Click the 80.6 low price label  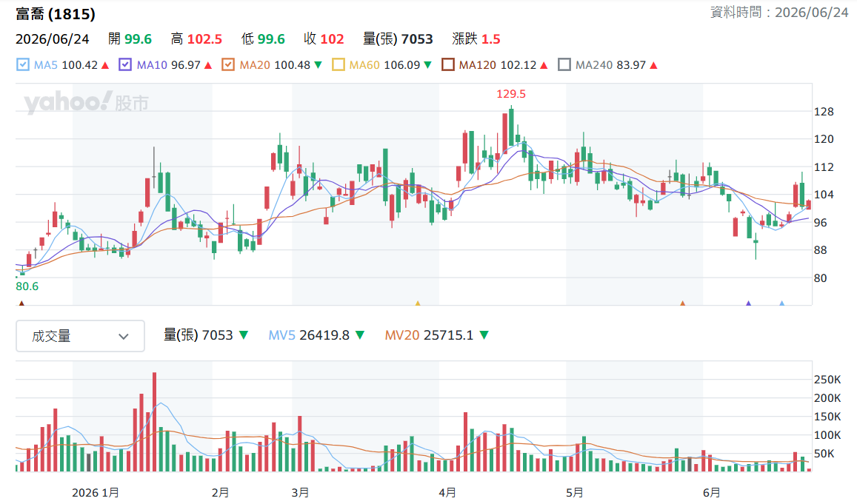pyautogui.click(x=27, y=286)
